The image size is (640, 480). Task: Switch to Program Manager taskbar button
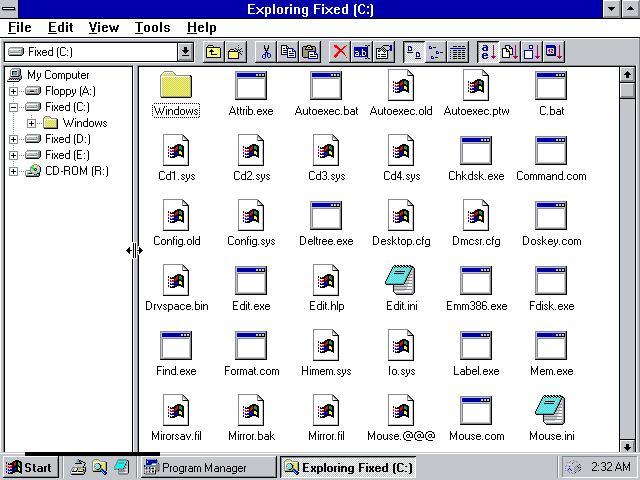click(209, 467)
